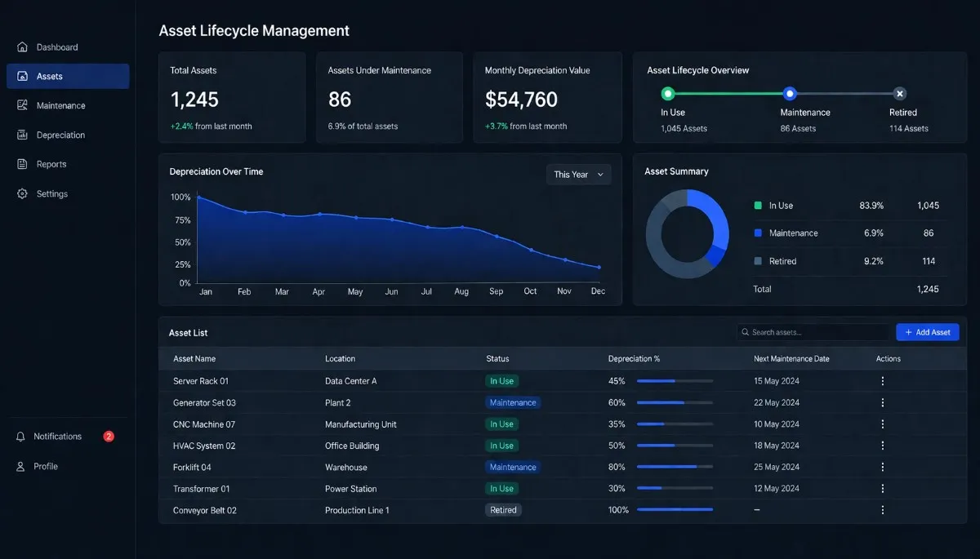The image size is (980, 559).
Task: Open actions menu for HVAC System 02
Action: click(882, 446)
